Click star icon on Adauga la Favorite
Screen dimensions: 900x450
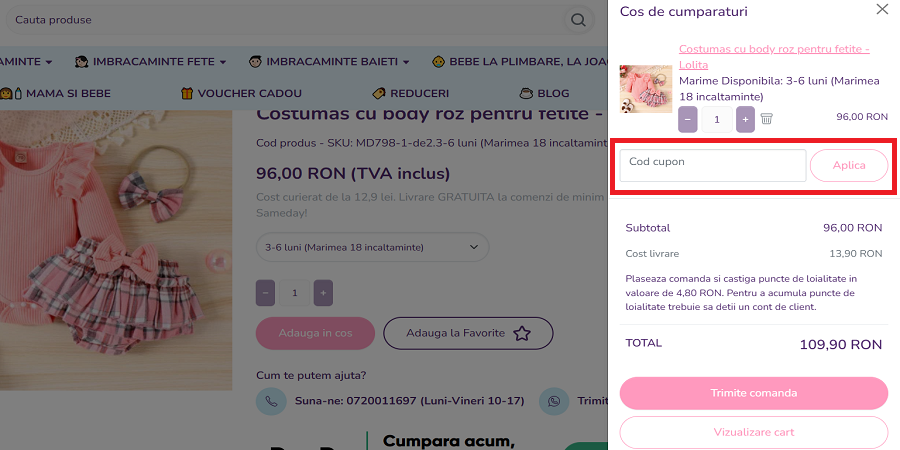[x=521, y=334]
